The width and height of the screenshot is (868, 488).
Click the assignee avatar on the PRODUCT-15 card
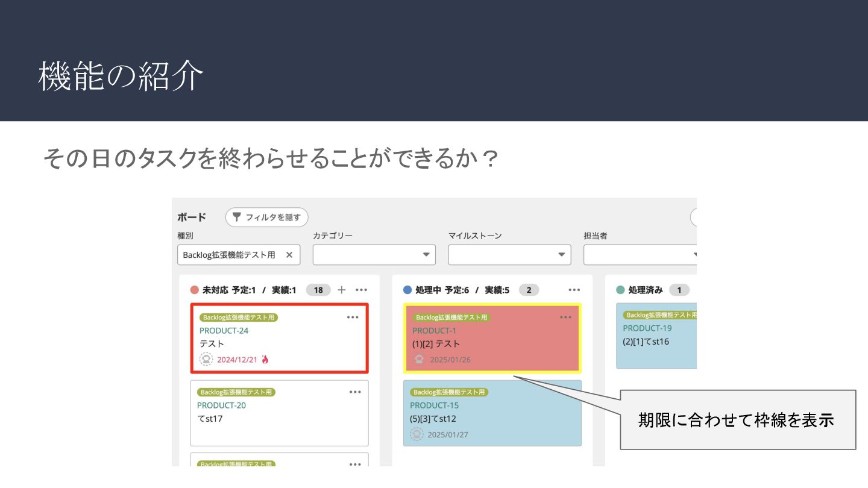(417, 434)
